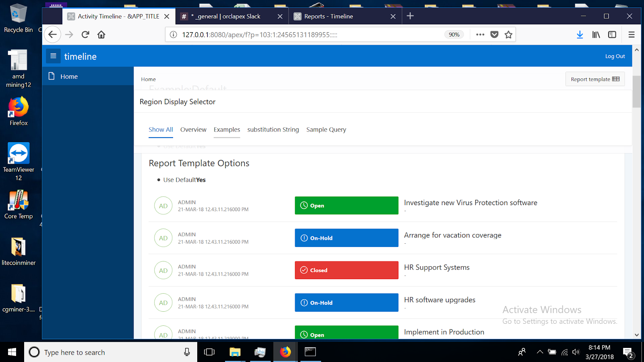Click the 90% zoom level indicator

(x=454, y=35)
